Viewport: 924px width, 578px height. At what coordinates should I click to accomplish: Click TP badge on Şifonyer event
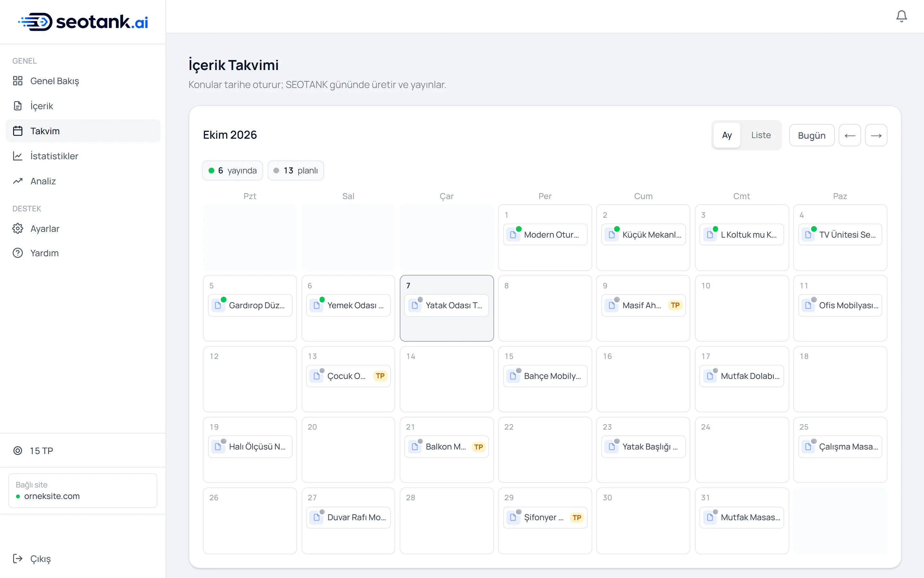[x=577, y=518]
